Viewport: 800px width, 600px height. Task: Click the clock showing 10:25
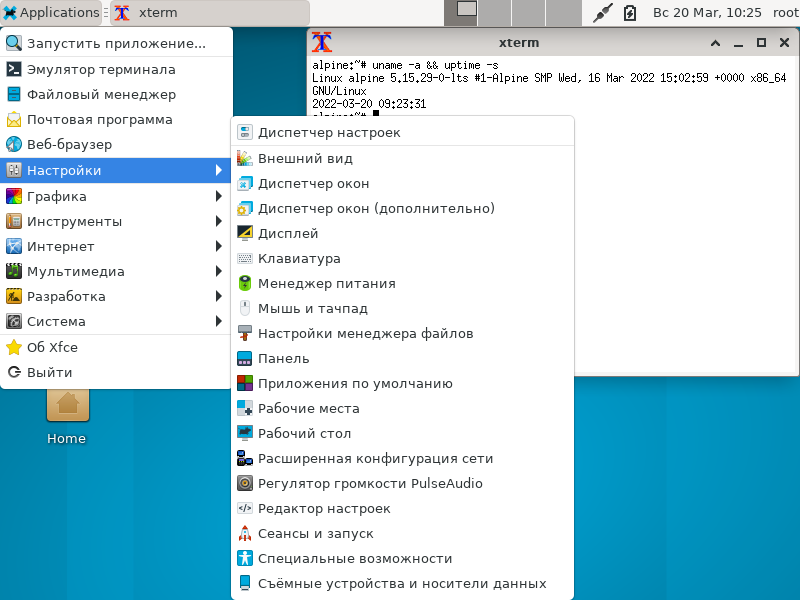[x=709, y=13]
